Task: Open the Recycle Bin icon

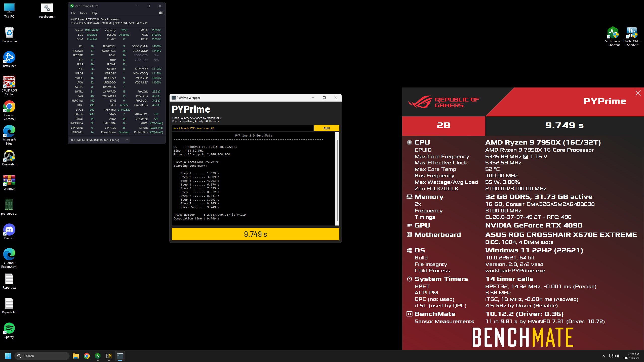Action: click(x=9, y=35)
